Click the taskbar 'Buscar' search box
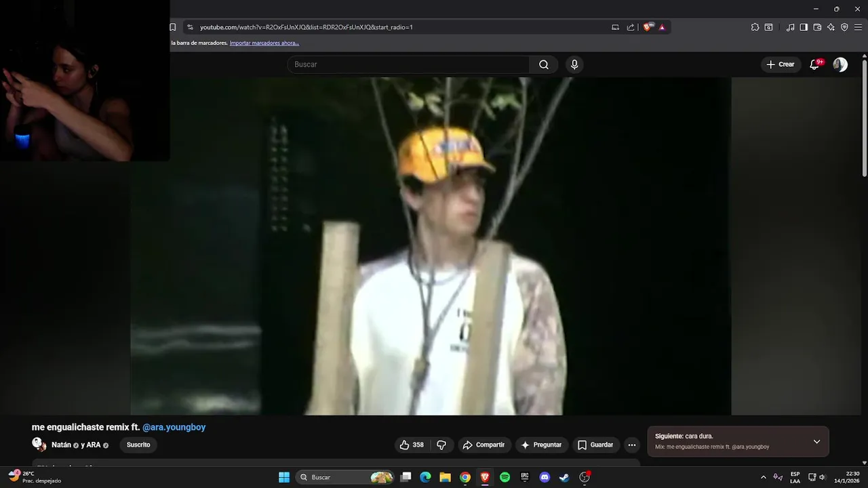 point(346,477)
